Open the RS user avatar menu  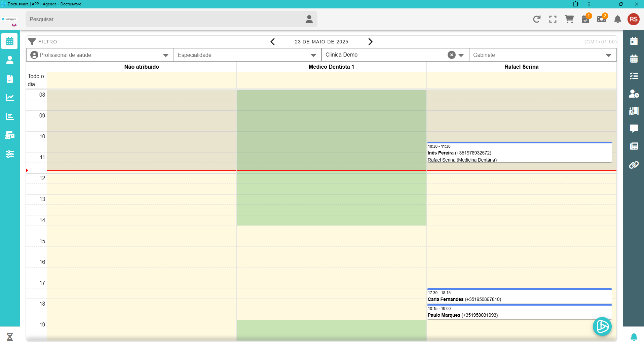click(x=633, y=19)
